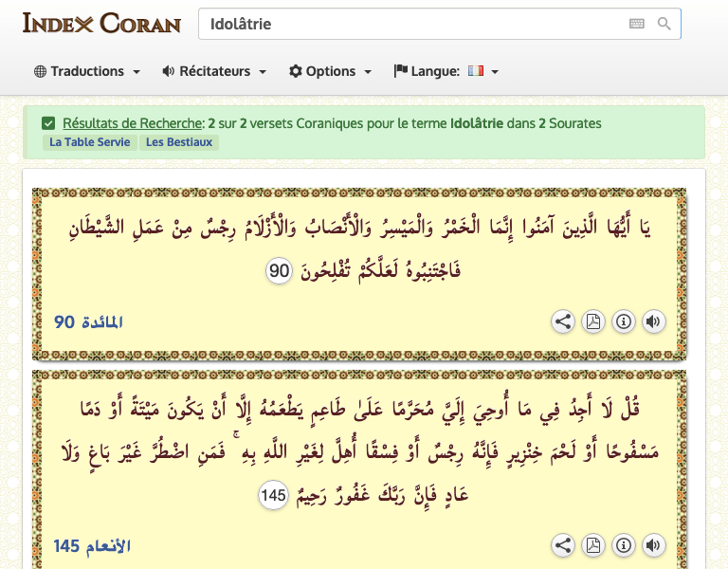Toggle the green search results checkbox
This screenshot has width=728, height=569.
coord(48,123)
